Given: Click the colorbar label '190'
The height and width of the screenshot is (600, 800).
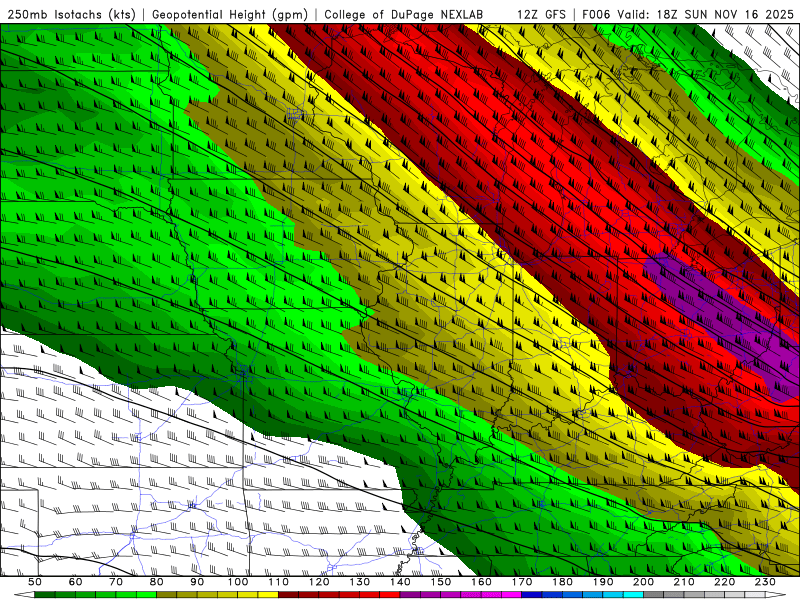Looking at the screenshot, I should click(x=604, y=582).
